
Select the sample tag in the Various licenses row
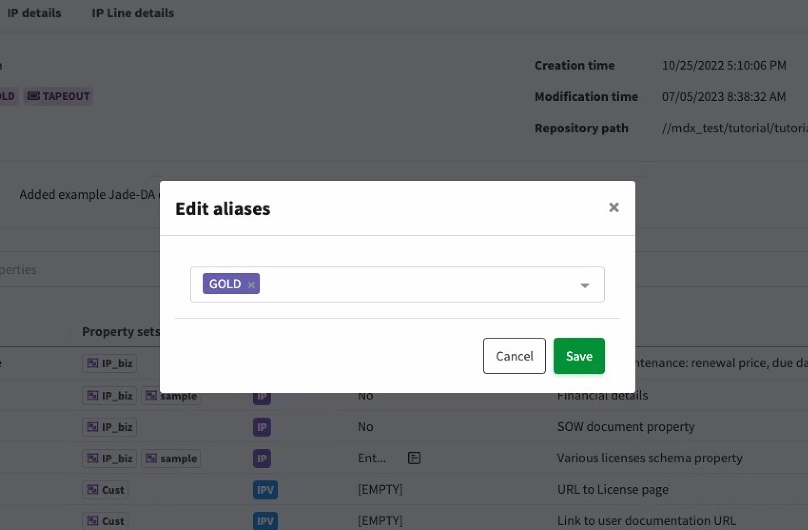pos(171,458)
